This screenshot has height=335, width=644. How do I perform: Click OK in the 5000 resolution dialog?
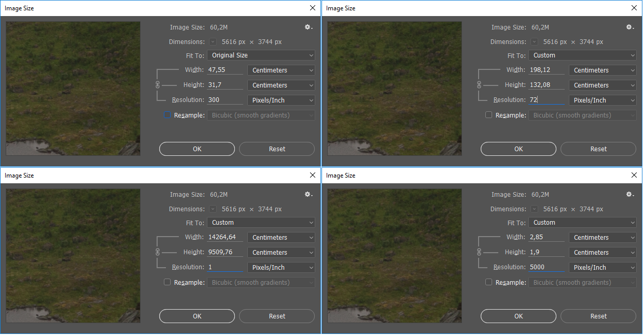(519, 316)
